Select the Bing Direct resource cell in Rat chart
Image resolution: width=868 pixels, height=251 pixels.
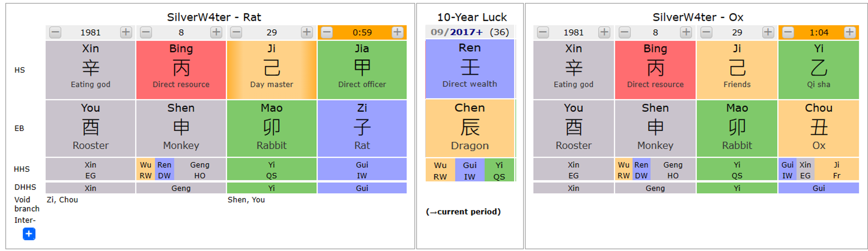tap(181, 69)
